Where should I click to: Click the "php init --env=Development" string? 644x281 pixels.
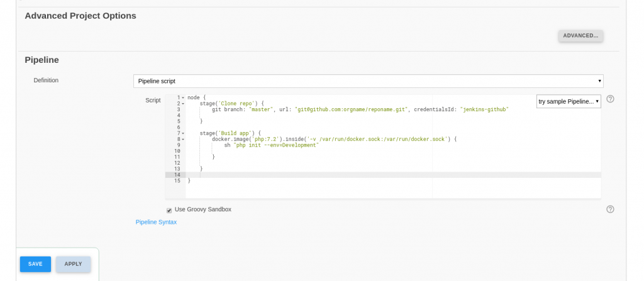click(x=276, y=145)
